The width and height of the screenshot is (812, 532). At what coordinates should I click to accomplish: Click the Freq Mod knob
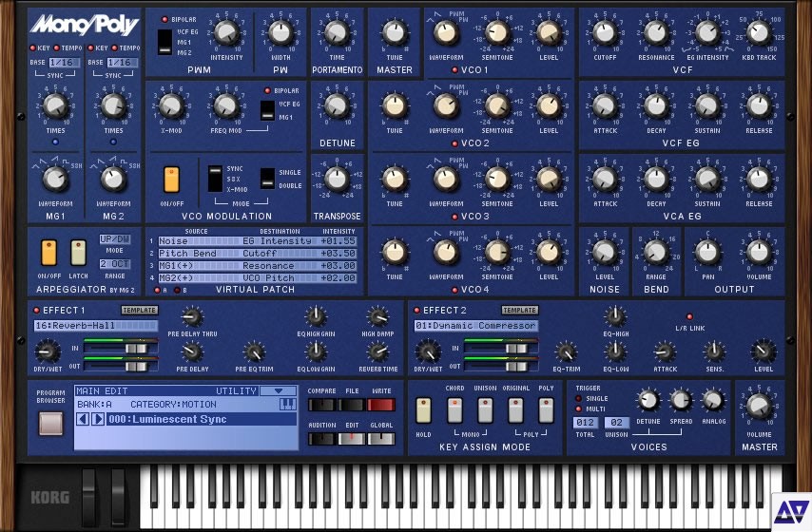225,105
